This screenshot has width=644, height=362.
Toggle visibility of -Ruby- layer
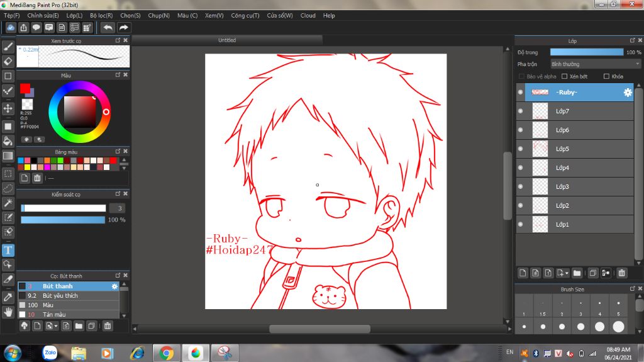click(520, 92)
